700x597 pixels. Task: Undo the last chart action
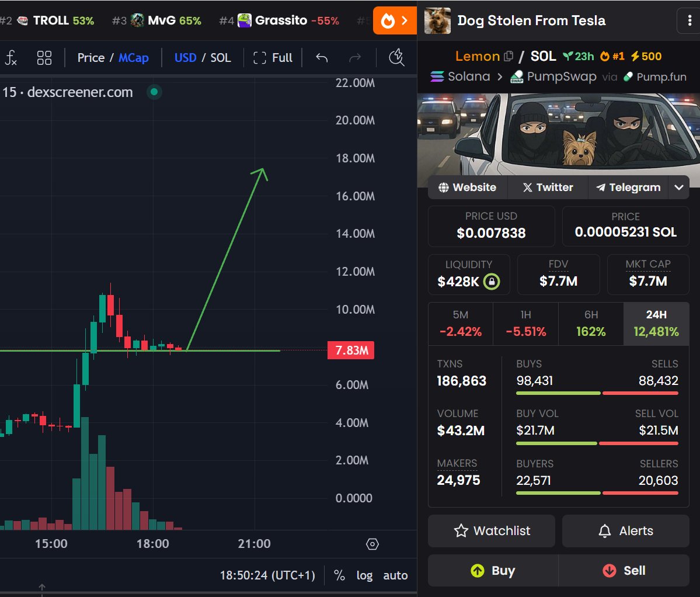(322, 58)
